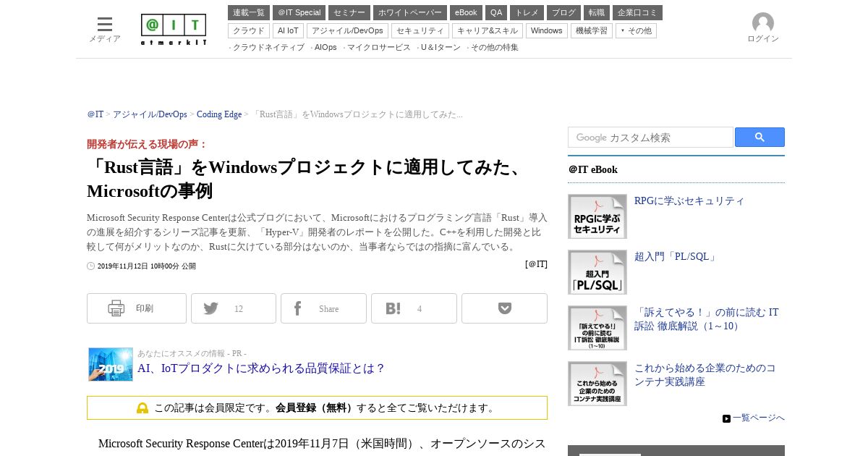Image resolution: width=868 pixels, height=456 pixels.
Task: Open the RPGに学ぶセキュリティ text link
Action: pos(689,201)
